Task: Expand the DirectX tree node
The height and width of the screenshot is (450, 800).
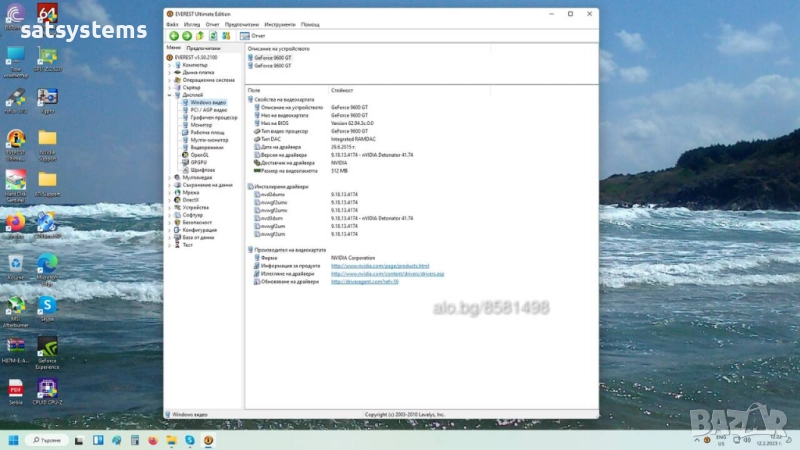Action: click(168, 200)
